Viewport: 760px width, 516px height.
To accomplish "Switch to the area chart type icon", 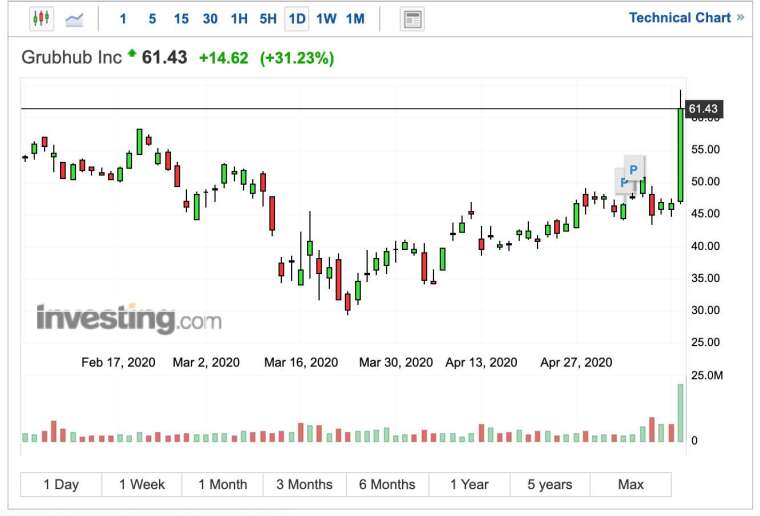I will click(74, 19).
